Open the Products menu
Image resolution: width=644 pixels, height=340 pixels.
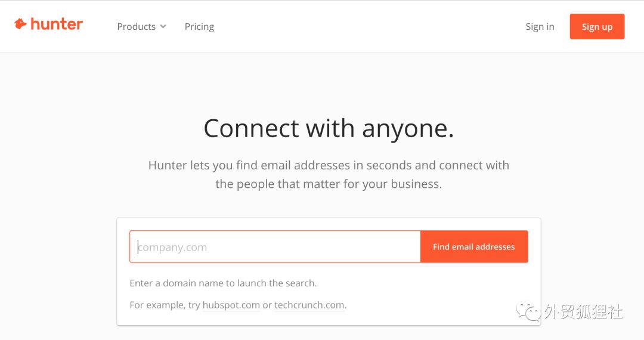click(137, 26)
